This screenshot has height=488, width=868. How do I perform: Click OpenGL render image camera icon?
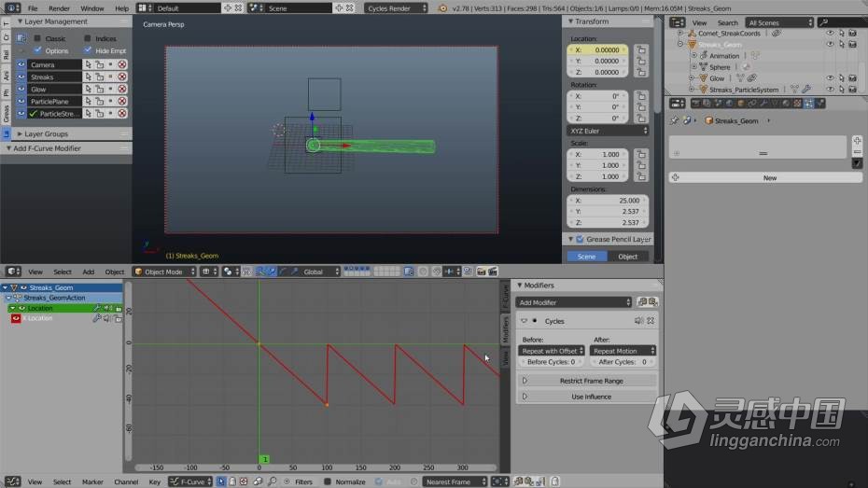click(x=481, y=272)
